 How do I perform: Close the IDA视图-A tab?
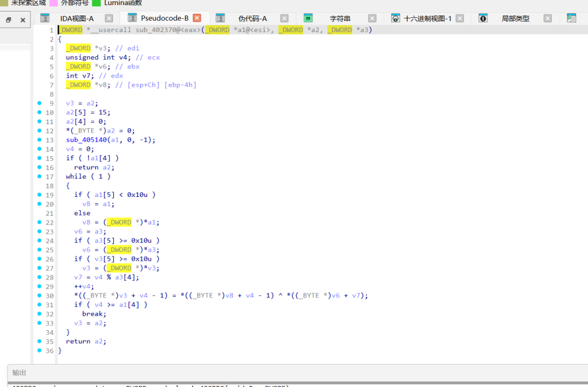[109, 18]
